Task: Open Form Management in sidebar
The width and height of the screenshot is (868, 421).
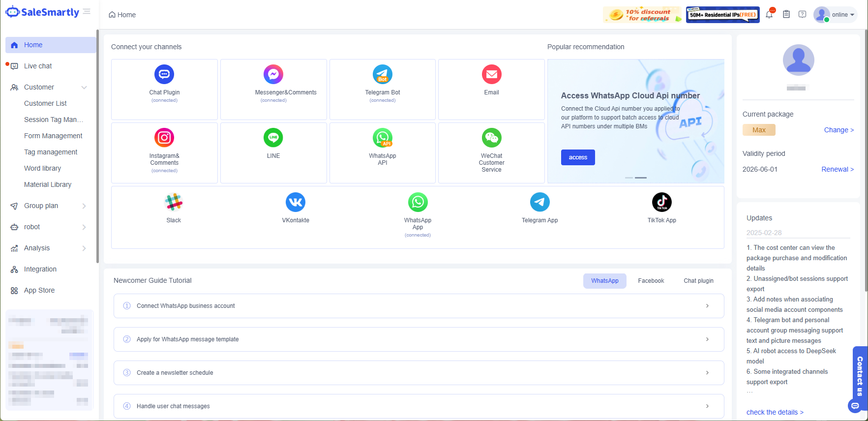Action: (x=53, y=136)
